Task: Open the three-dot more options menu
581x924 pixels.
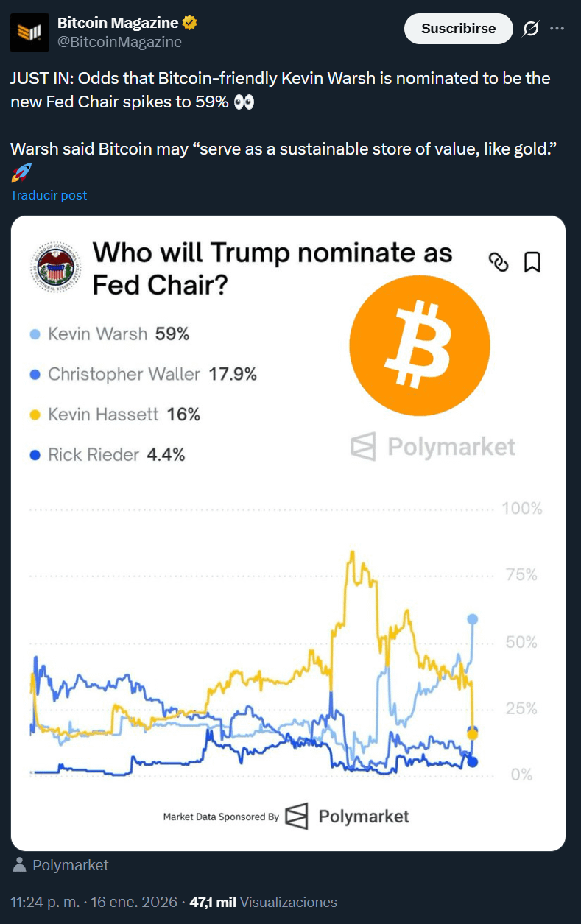Action: pos(557,29)
